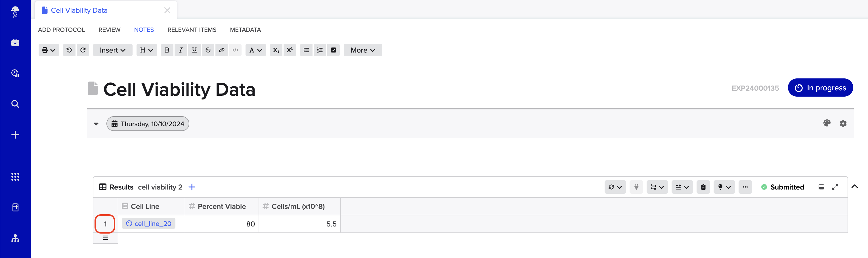This screenshot has width=868, height=258.
Task: Open the color palette icon for the day
Action: pyautogui.click(x=827, y=123)
